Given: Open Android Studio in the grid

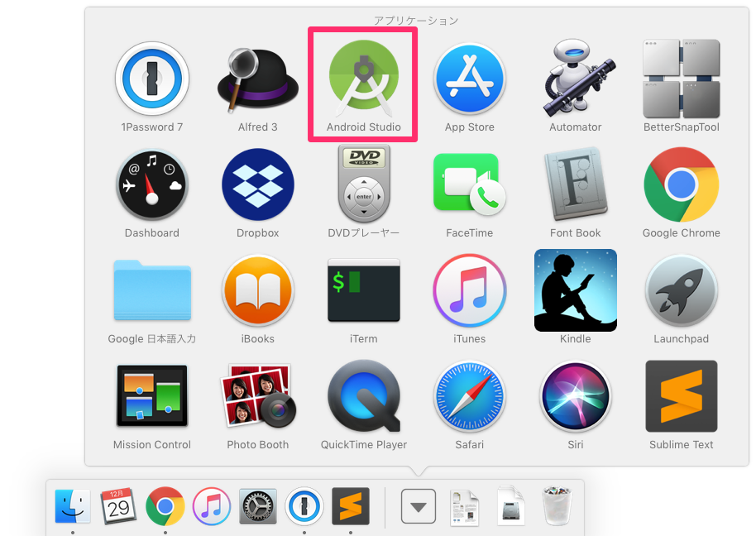Looking at the screenshot, I should click(x=364, y=78).
